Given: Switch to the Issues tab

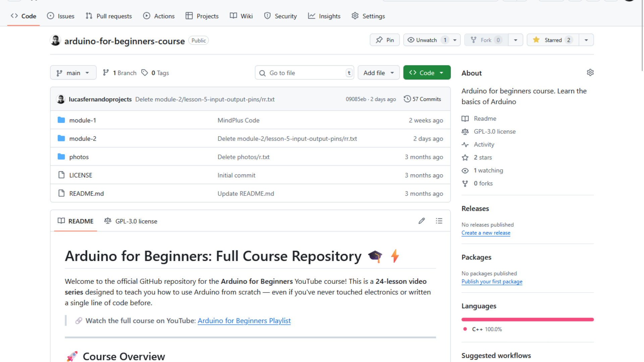Looking at the screenshot, I should point(61,16).
